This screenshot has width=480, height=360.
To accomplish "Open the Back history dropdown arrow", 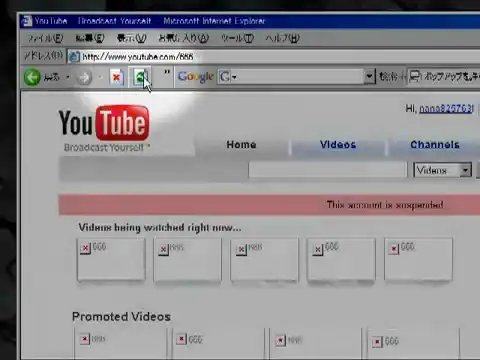I will (x=68, y=77).
